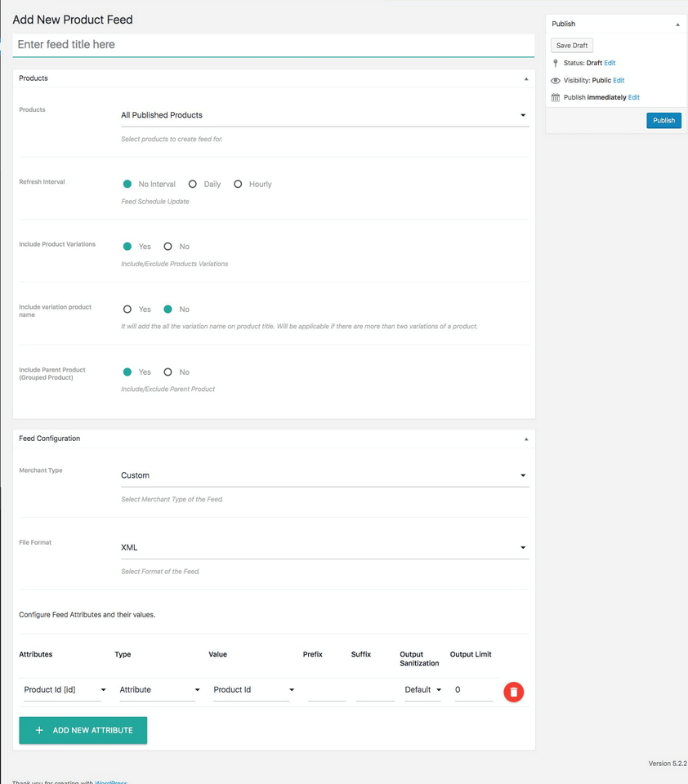This screenshot has width=688, height=784.
Task: Choose Yes for Include Parent Product
Action: coord(127,372)
